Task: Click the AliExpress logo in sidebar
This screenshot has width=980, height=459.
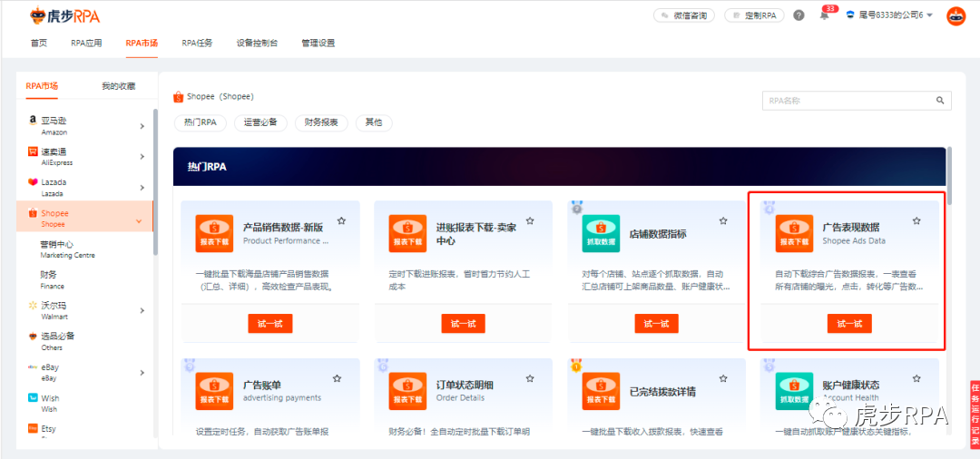Action: pos(33,151)
